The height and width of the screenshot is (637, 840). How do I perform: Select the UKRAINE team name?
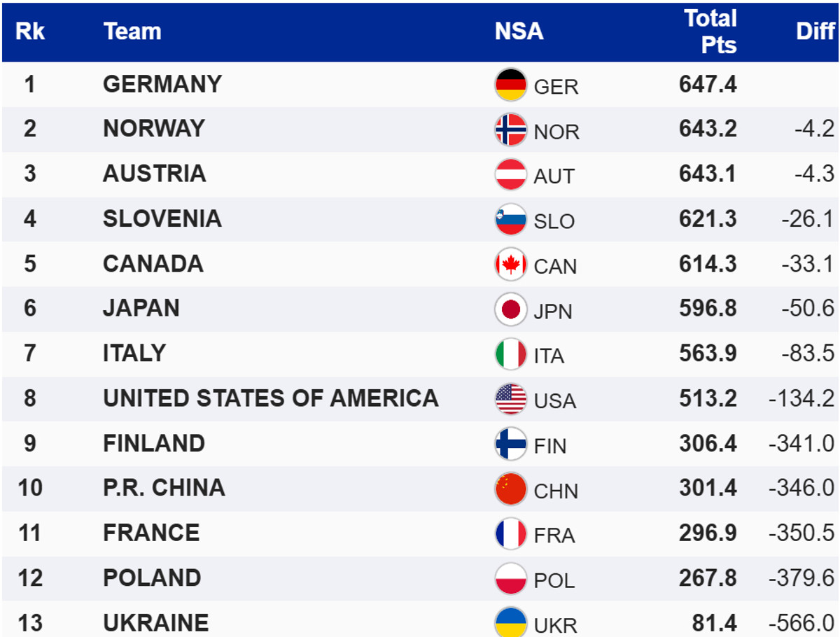pos(155,623)
